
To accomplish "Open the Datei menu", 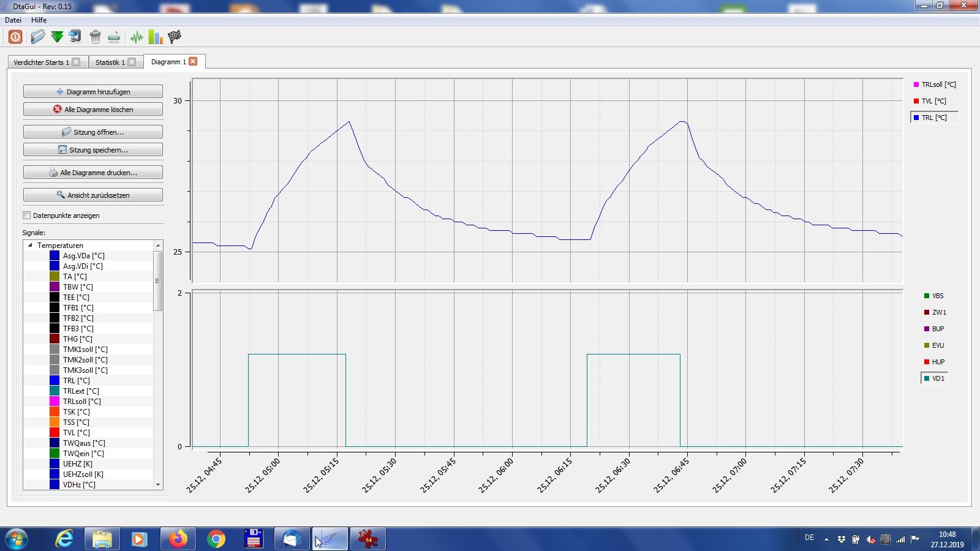I will click(x=13, y=20).
